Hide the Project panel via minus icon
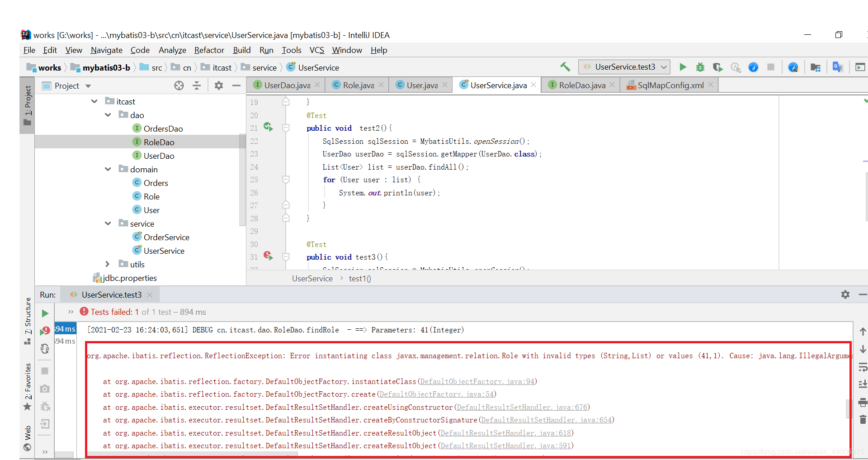 point(236,85)
